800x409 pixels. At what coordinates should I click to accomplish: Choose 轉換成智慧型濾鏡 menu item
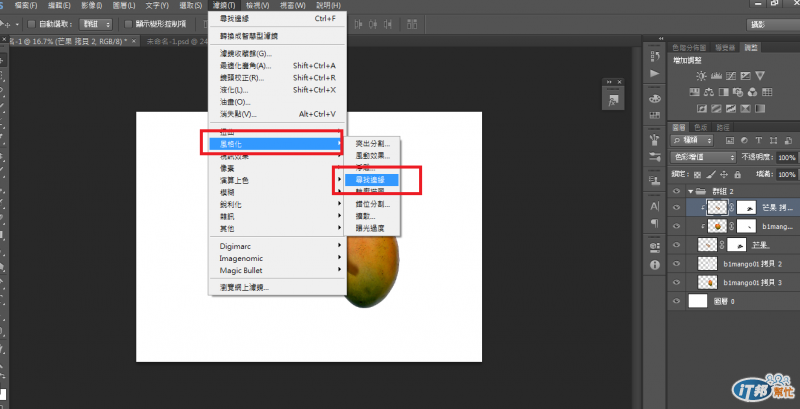point(278,36)
